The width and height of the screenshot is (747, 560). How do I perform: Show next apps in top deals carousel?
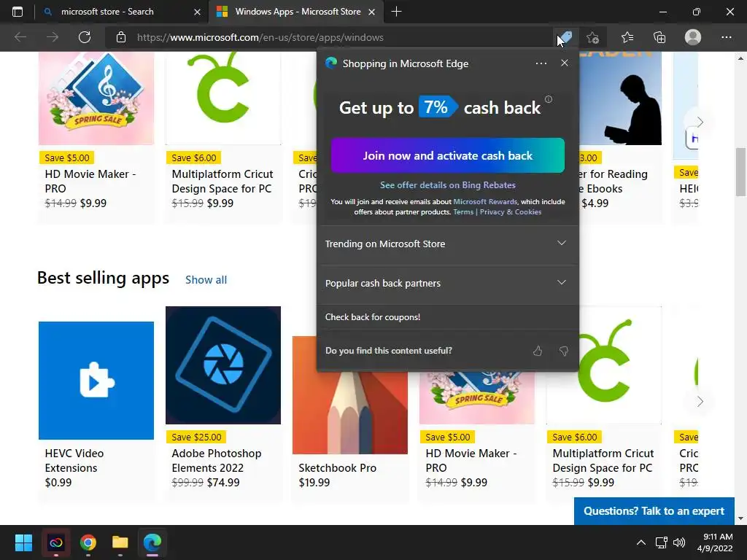point(700,122)
